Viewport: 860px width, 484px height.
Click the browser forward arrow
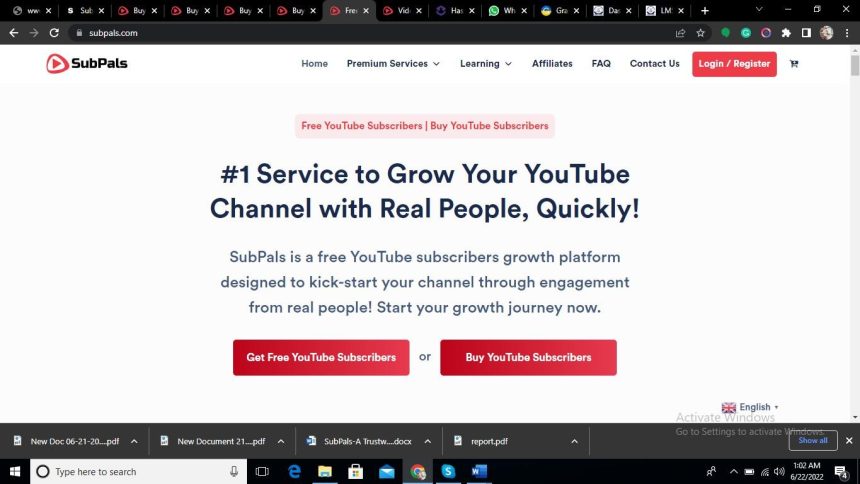(34, 33)
